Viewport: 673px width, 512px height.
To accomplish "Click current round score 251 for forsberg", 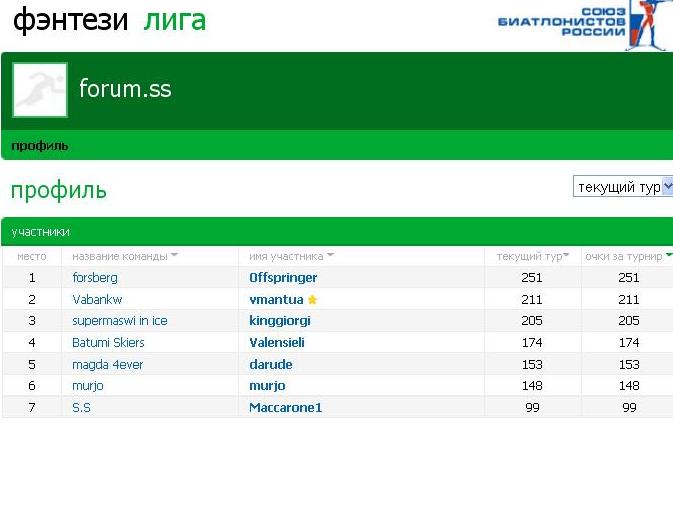I will 532,278.
